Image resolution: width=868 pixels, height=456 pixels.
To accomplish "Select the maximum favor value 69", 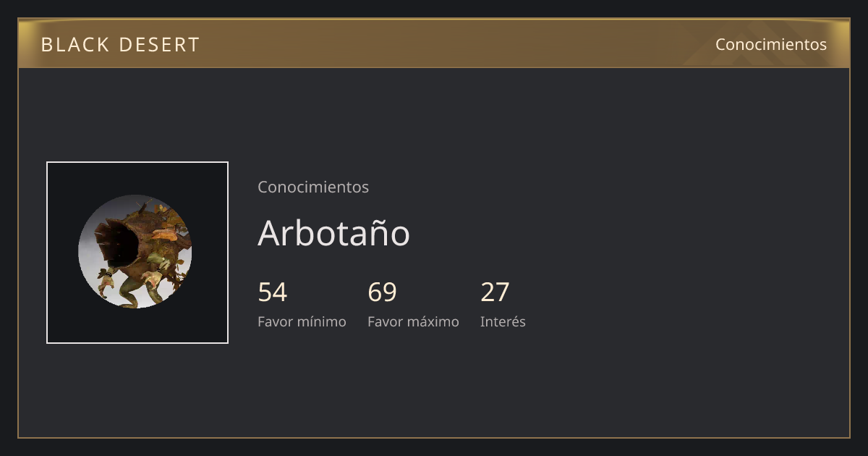I will 382,292.
